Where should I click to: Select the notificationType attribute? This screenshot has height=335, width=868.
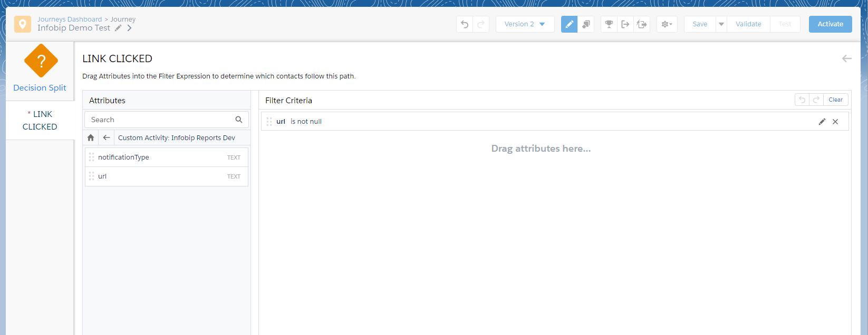[167, 157]
